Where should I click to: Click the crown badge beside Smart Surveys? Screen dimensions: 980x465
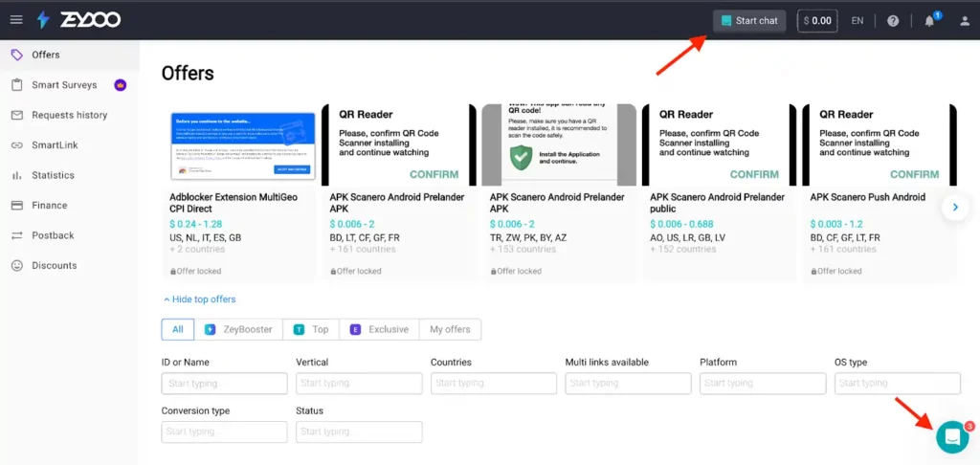pyautogui.click(x=121, y=85)
